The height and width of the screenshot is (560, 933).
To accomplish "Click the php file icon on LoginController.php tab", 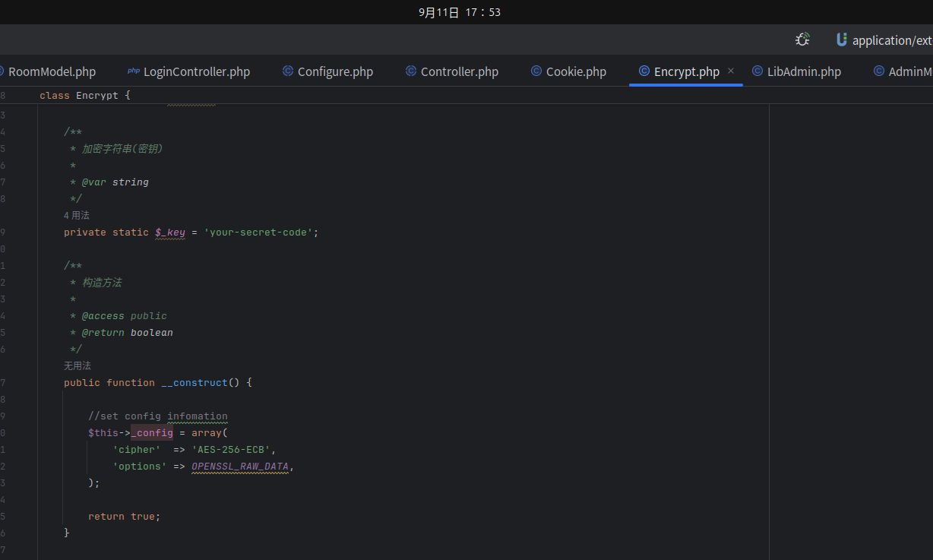I will coord(134,71).
